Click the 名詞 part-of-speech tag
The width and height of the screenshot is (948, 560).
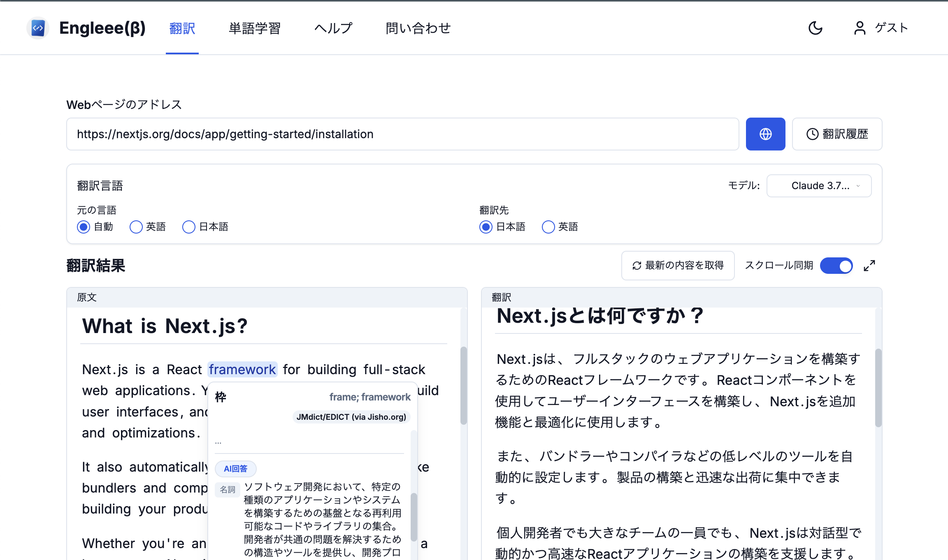click(x=228, y=489)
